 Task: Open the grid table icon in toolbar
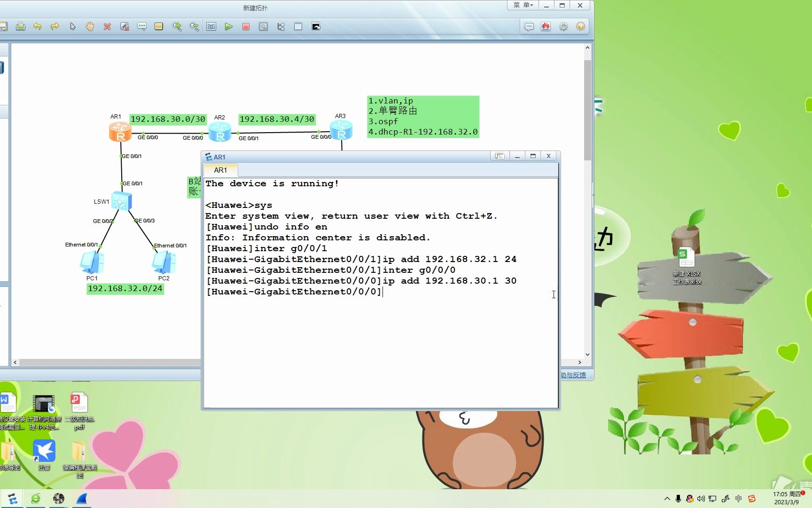pyautogui.click(x=298, y=26)
